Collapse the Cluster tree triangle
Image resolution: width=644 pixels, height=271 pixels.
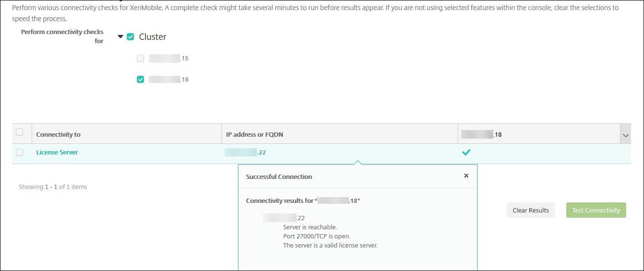coord(121,36)
